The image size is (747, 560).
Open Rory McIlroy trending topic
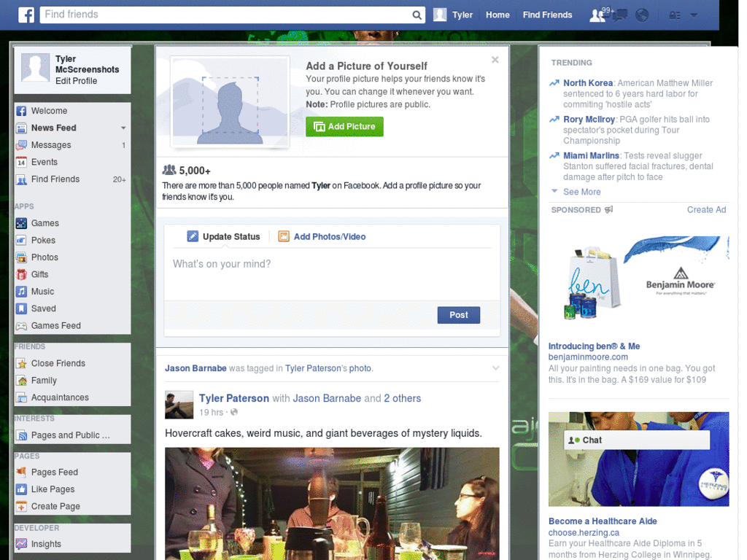pyautogui.click(x=589, y=120)
